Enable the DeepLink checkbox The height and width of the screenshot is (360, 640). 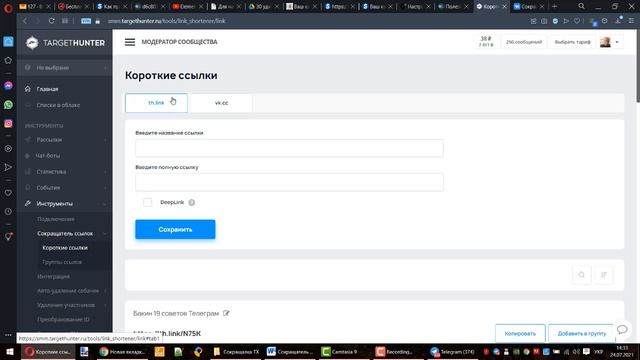coord(148,202)
